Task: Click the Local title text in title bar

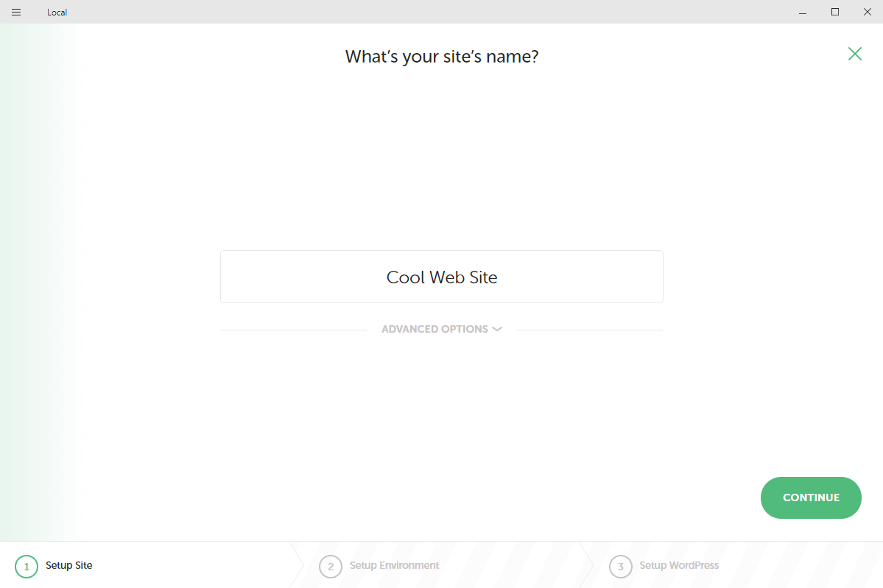Action: point(57,13)
